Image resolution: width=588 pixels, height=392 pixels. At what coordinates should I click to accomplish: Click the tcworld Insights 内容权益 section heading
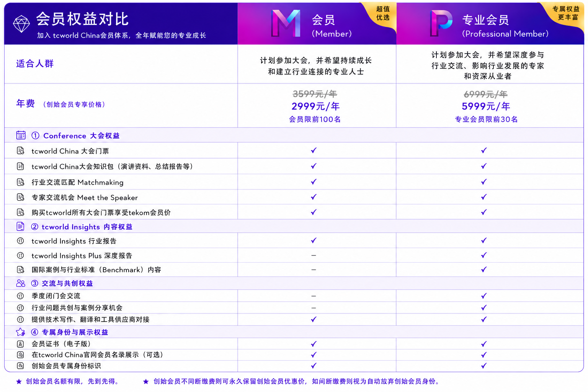(x=82, y=227)
